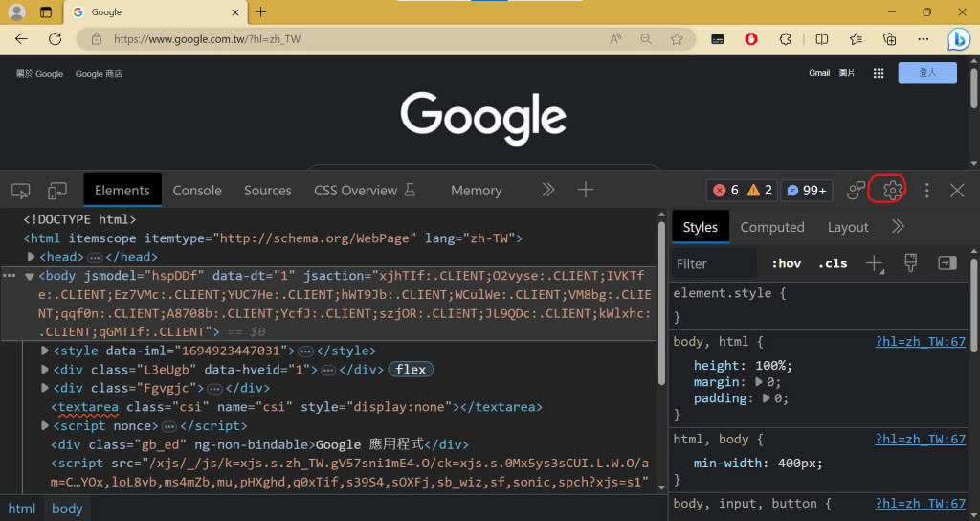
Task: Go back in browser history
Action: coord(21,38)
